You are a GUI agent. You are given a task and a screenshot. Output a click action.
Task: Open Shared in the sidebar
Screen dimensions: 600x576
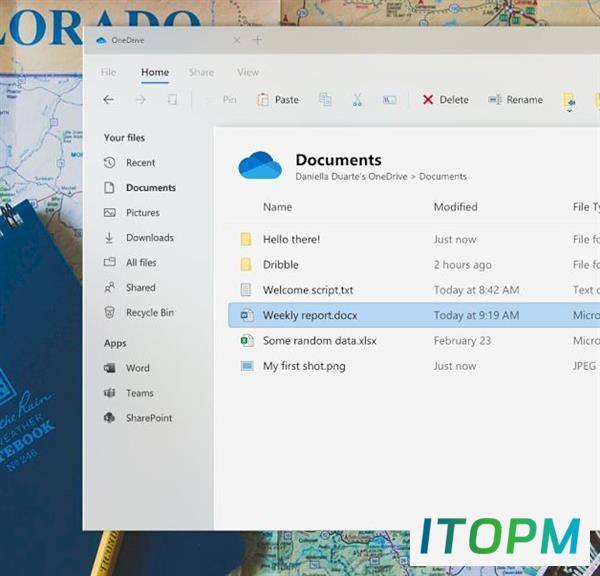point(129,287)
